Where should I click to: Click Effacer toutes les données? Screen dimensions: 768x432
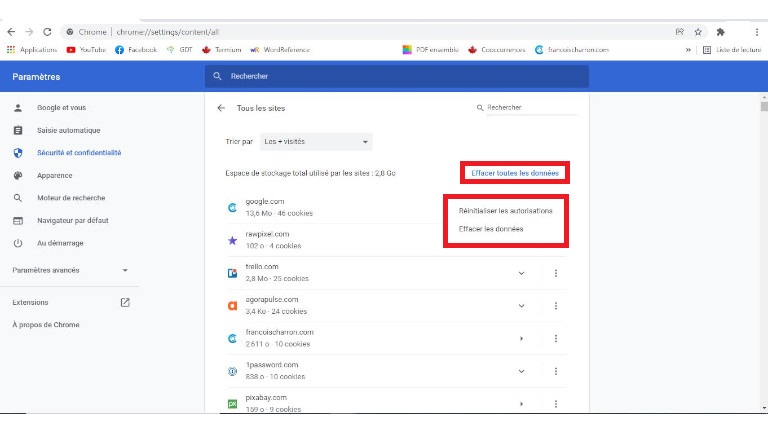pos(515,173)
